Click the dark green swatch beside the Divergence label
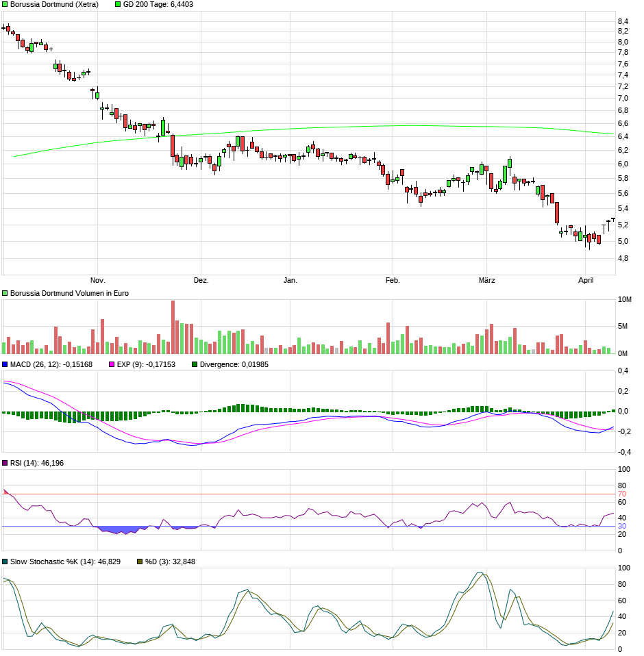Viewport: 644px width, 656px height. [x=195, y=364]
